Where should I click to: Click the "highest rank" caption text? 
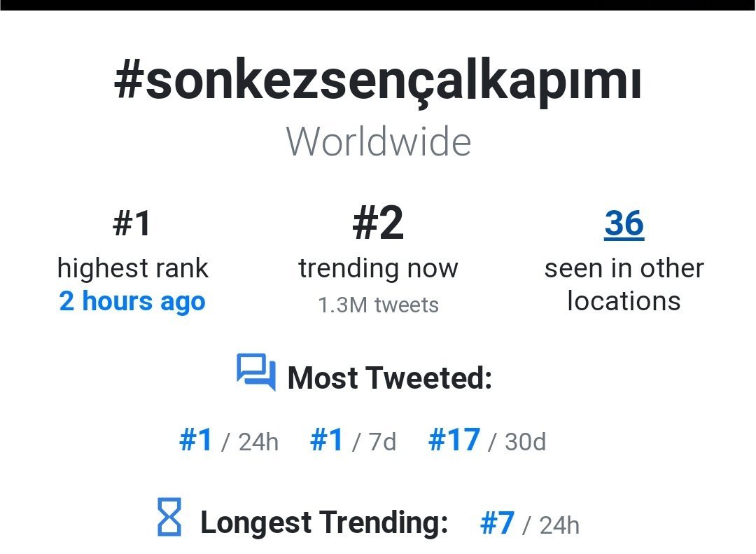[132, 268]
